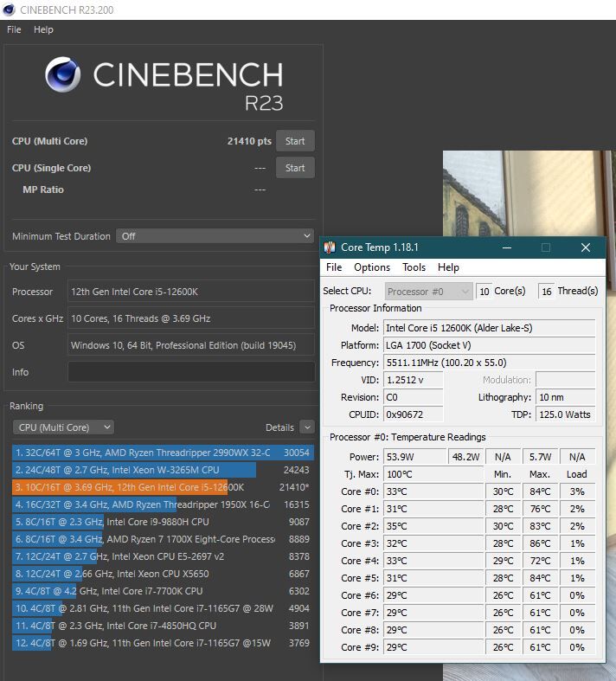The height and width of the screenshot is (681, 616).
Task: Open Core Temp Tools menu
Action: click(414, 267)
